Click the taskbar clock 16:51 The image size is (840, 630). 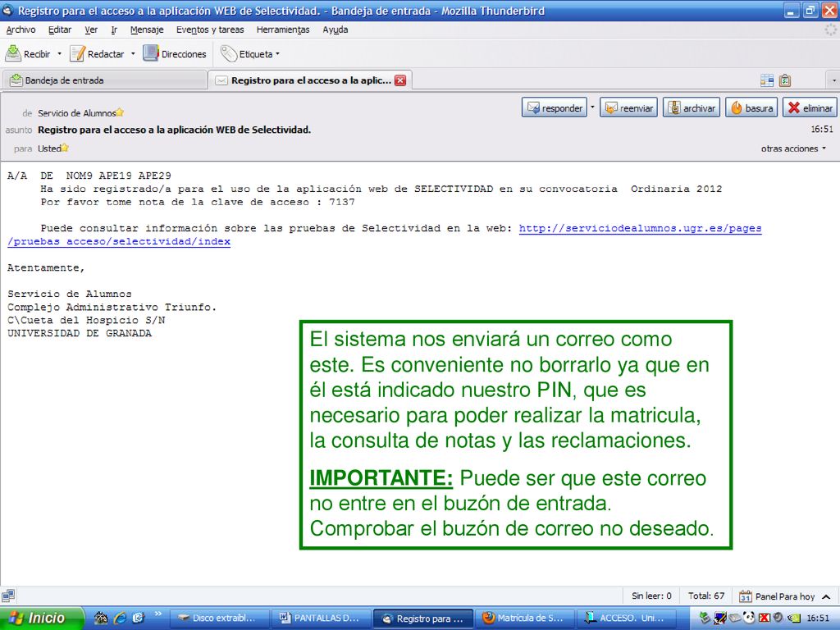(x=818, y=619)
